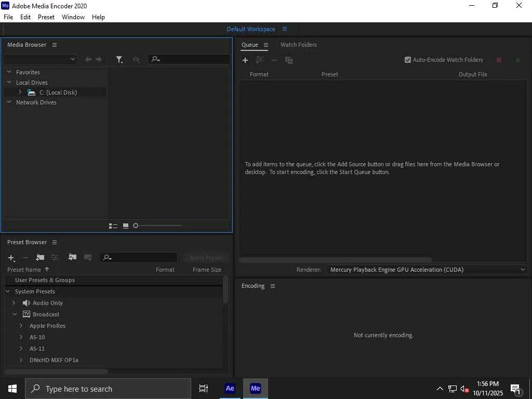532x399 pixels.
Task: Select the User Presets & Groups row
Action: pyautogui.click(x=113, y=280)
